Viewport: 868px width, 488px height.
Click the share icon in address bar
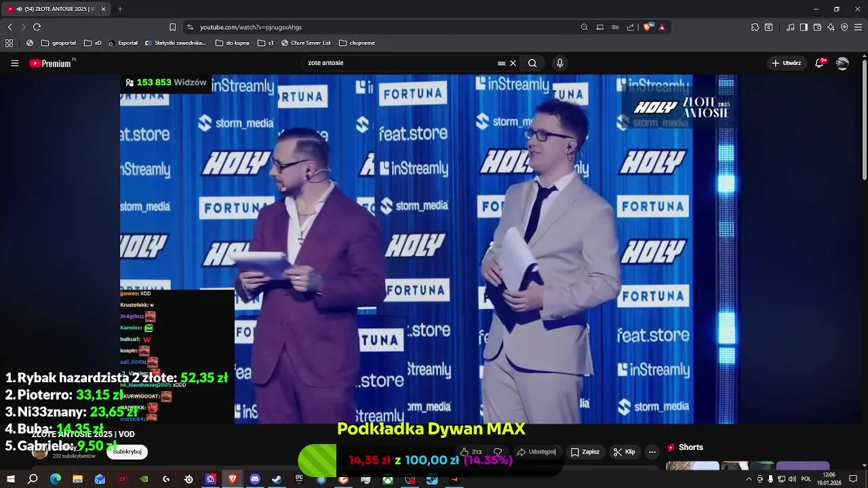click(631, 27)
